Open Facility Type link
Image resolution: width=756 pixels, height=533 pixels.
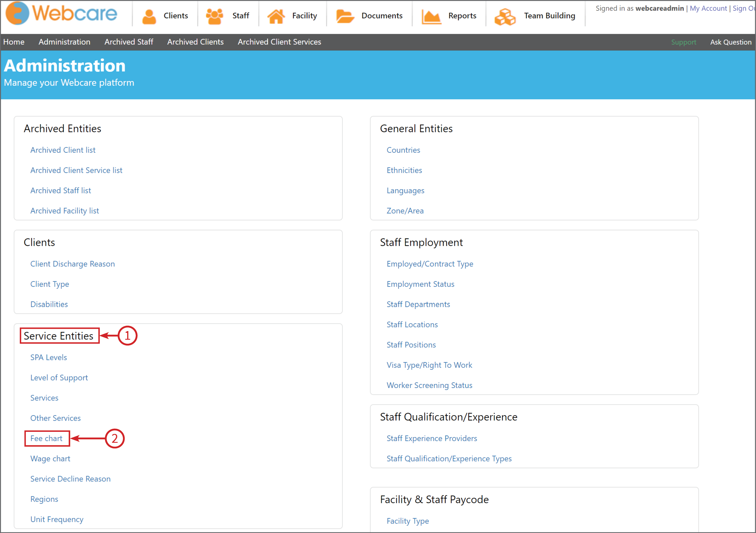(x=408, y=521)
